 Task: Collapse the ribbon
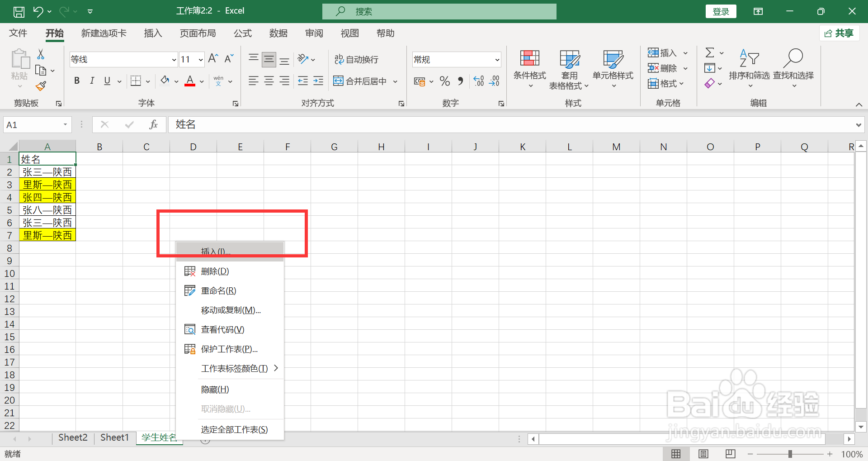pyautogui.click(x=859, y=105)
